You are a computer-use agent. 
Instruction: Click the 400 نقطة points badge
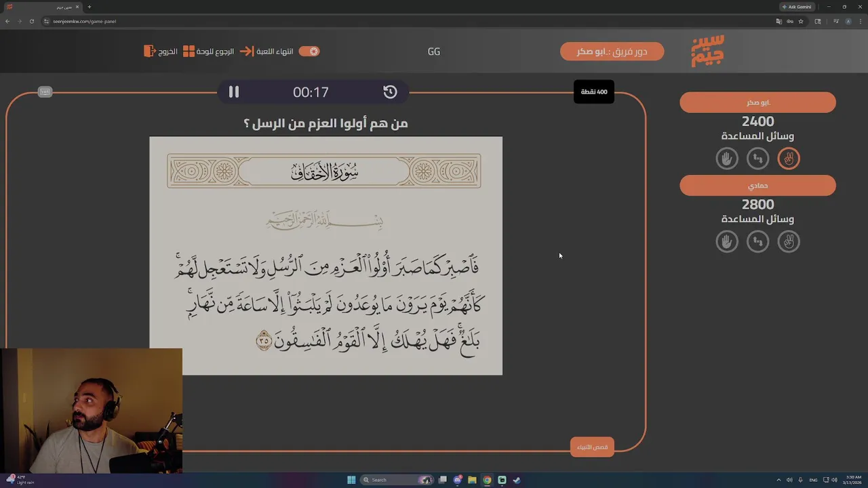594,91
